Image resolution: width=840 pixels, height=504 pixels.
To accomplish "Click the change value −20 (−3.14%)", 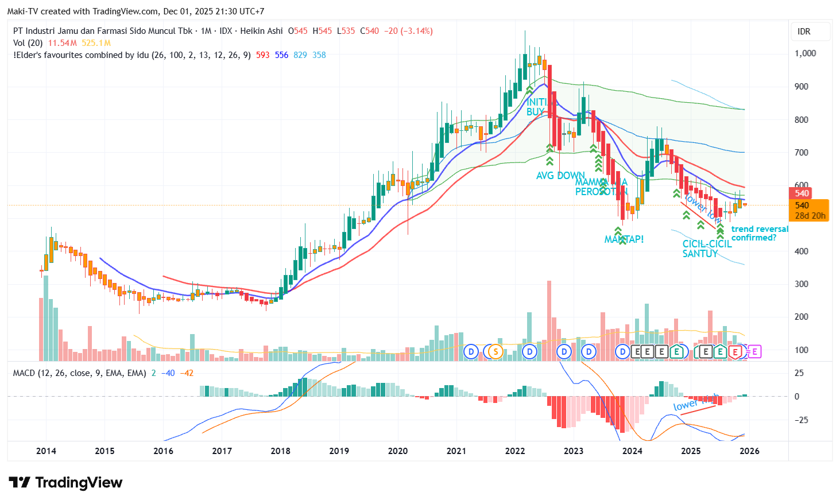I will pyautogui.click(x=408, y=31).
